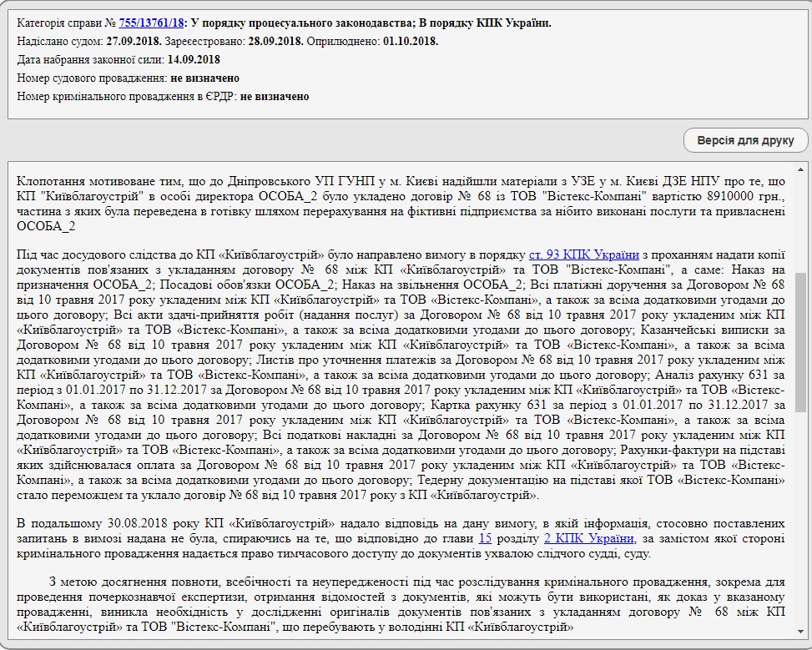Follow the chapter 15 link
Image resolution: width=812 pixels, height=650 pixels.
click(x=485, y=539)
